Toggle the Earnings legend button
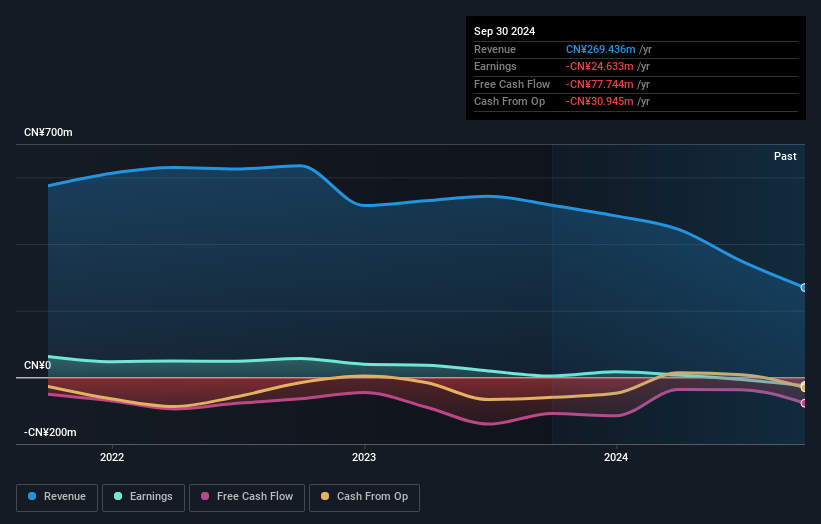Screen dimensions: 821x524 pyautogui.click(x=143, y=497)
